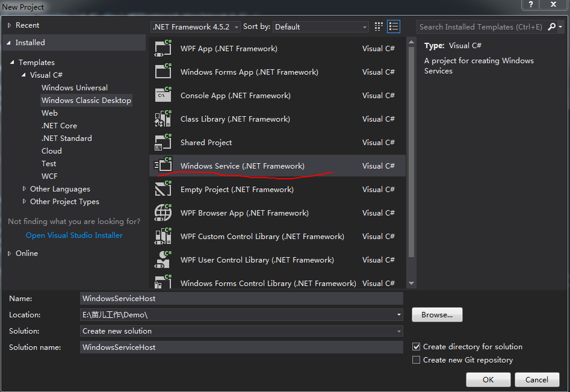Screen dimensions: 570x392
Task: Click the template list scroll up arrow
Action: click(411, 42)
